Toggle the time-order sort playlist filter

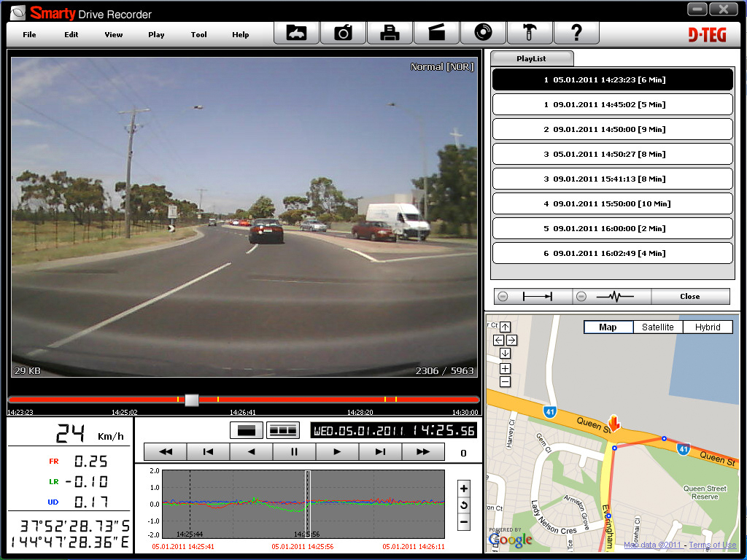(533, 297)
